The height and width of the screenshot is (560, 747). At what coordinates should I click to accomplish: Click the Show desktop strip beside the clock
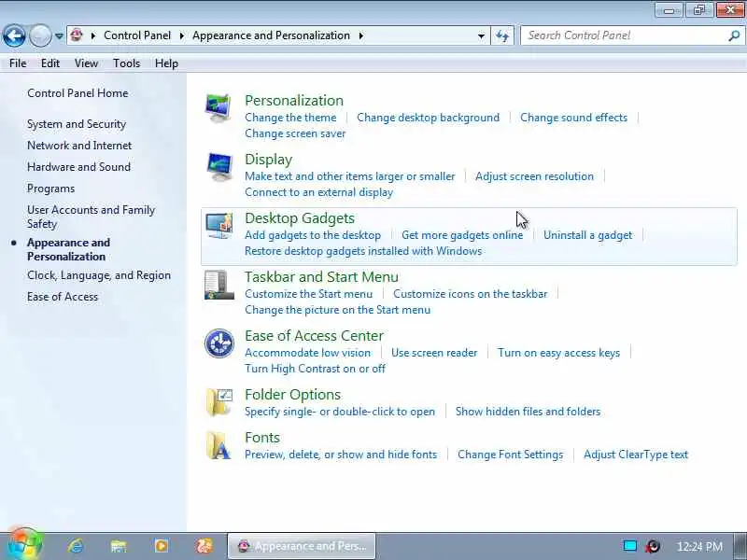(x=740, y=546)
